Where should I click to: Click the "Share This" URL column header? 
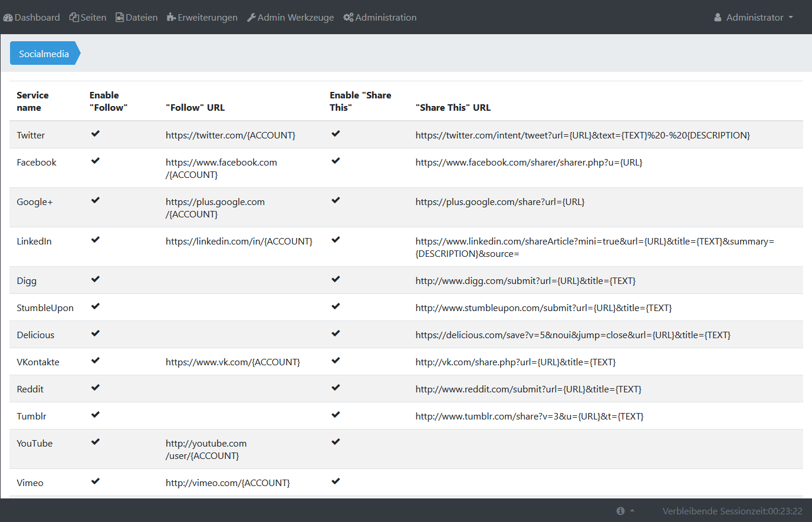coord(453,108)
